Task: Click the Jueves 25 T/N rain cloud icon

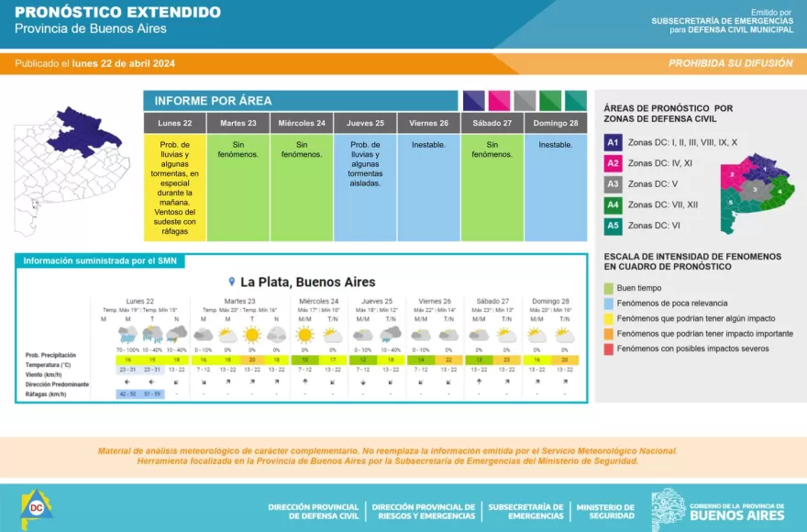Action: click(391, 335)
